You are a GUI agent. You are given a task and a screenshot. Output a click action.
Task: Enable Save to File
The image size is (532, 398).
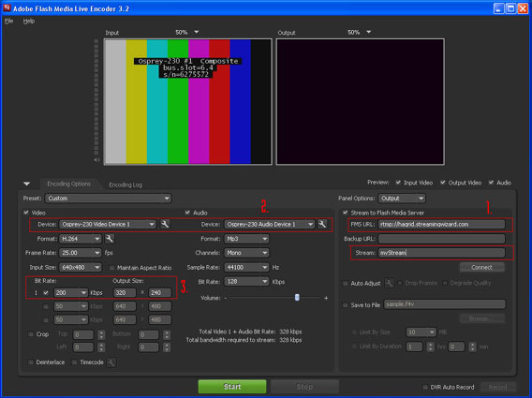[x=345, y=304]
